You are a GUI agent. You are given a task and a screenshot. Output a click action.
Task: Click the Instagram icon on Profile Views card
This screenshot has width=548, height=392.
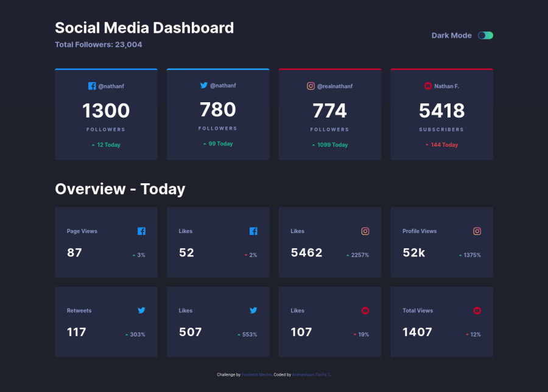pos(477,231)
